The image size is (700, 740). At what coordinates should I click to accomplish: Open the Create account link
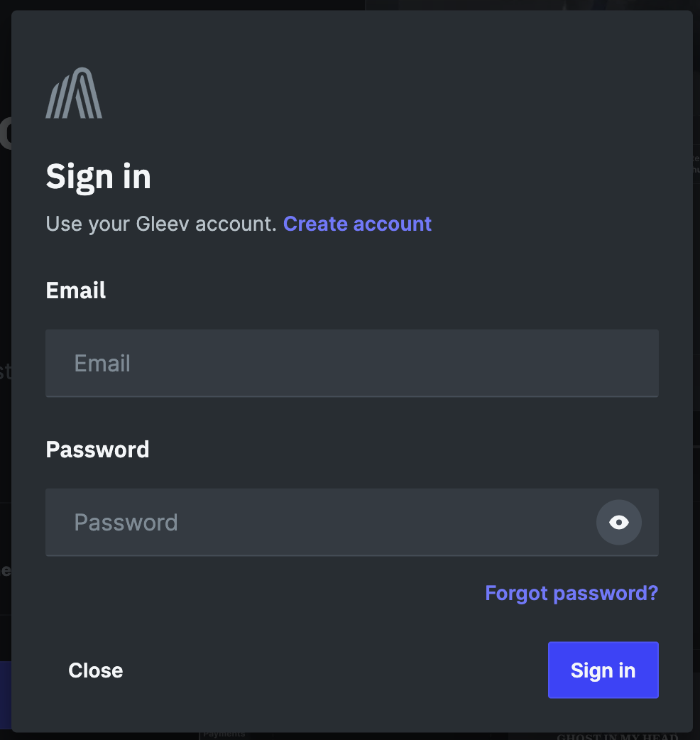point(357,224)
